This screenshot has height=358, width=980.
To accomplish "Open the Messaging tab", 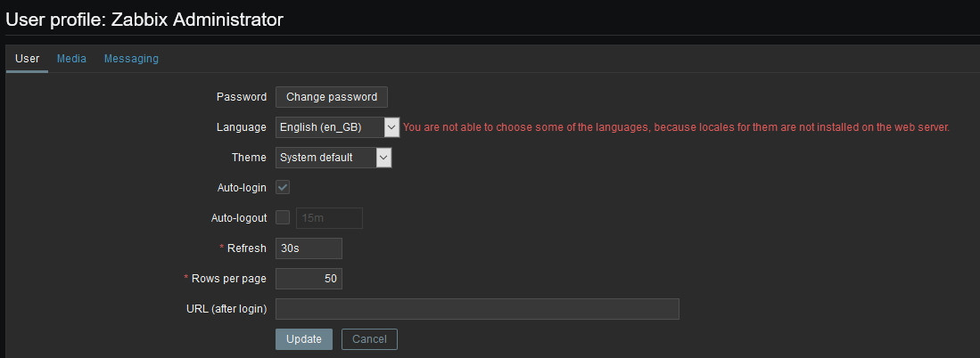I will click(x=131, y=59).
